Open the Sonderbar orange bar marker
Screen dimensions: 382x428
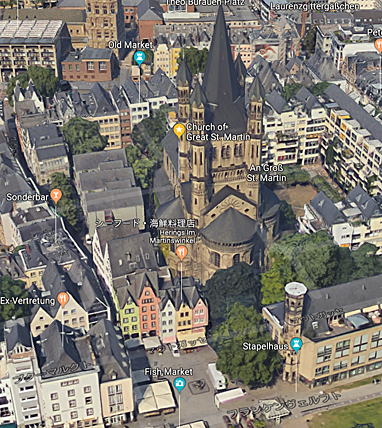pyautogui.click(x=56, y=196)
